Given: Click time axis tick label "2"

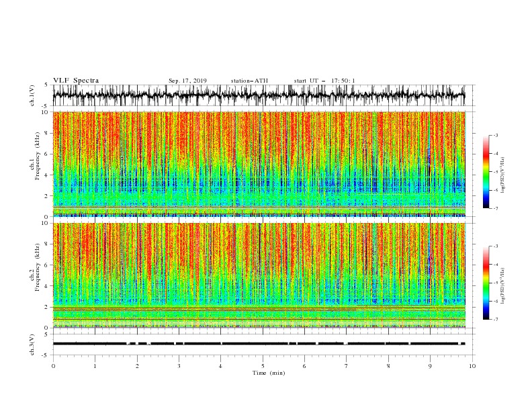Looking at the screenshot, I should pos(137,366).
